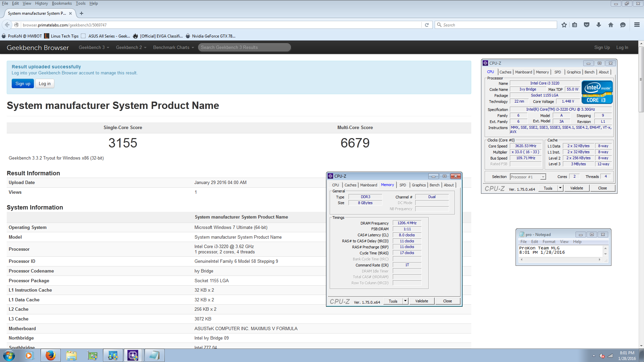
Task: Click the CPU-Z taskbar icon
Action: tap(133, 355)
